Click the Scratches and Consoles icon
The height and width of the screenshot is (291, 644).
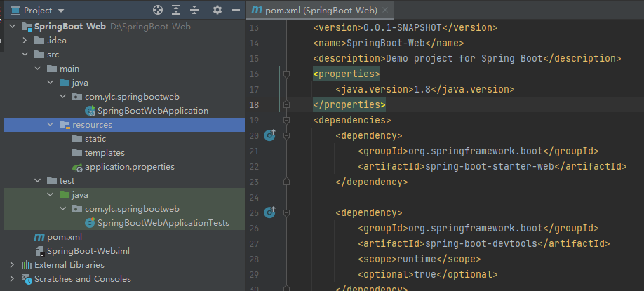click(26, 279)
